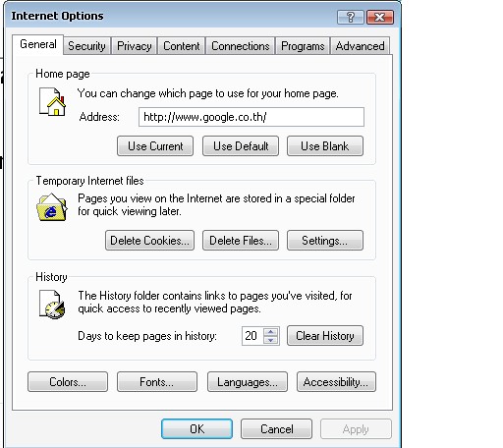
Task: Go to the Advanced tab
Action: [360, 46]
